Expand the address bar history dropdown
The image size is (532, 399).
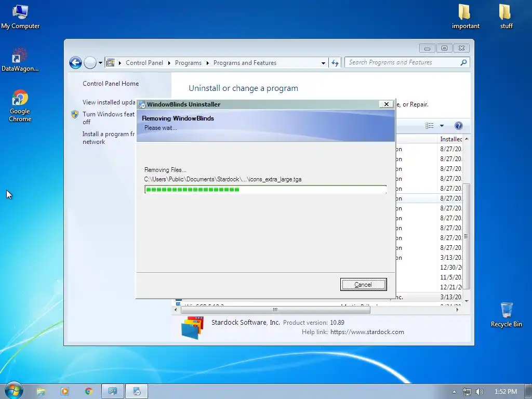coord(323,63)
